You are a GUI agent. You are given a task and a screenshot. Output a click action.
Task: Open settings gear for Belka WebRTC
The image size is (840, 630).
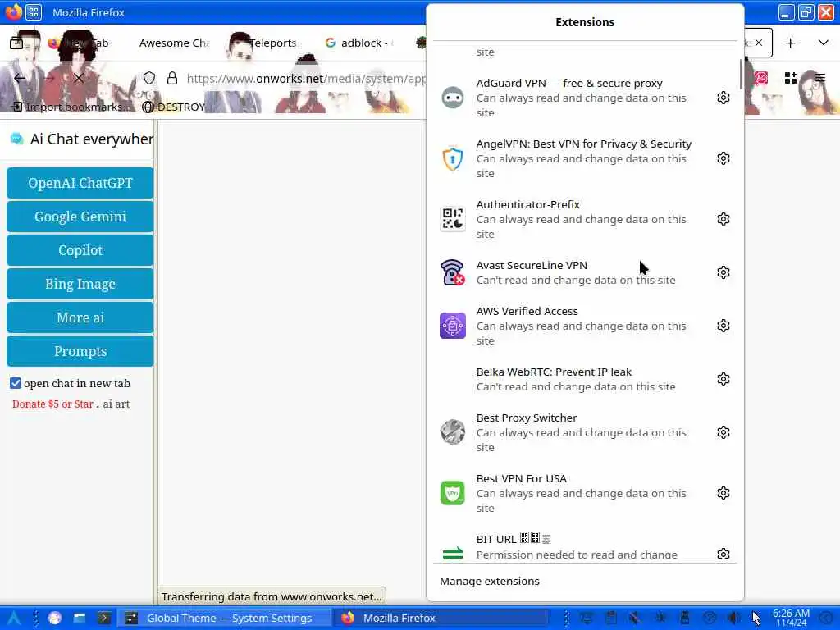[724, 379]
